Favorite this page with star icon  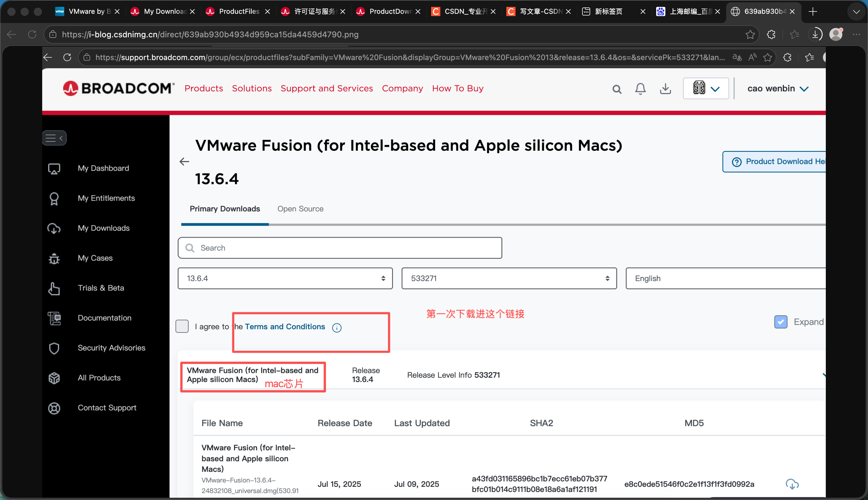pyautogui.click(x=750, y=34)
